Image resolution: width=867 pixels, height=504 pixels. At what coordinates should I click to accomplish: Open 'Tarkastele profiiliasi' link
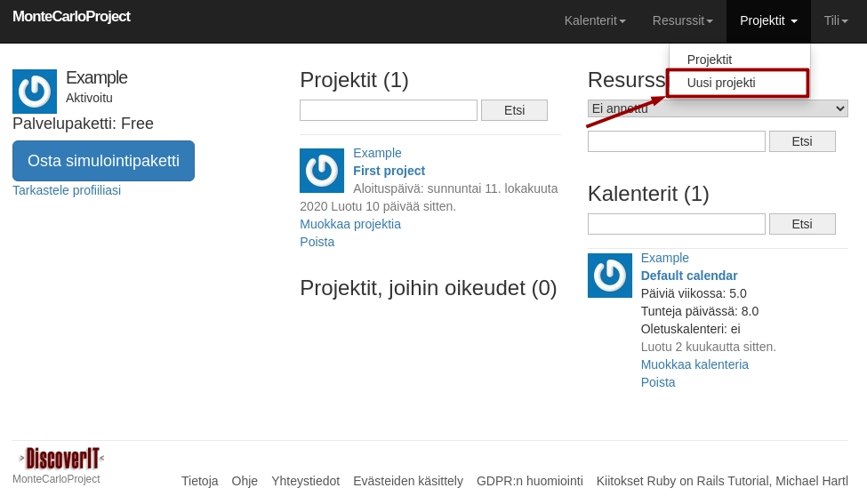[67, 190]
